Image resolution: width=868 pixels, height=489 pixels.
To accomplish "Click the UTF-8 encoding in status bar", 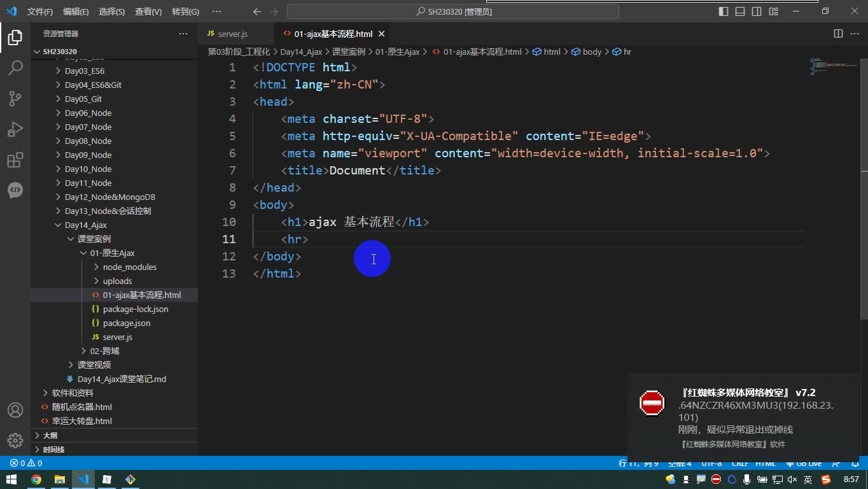I will pyautogui.click(x=711, y=464).
